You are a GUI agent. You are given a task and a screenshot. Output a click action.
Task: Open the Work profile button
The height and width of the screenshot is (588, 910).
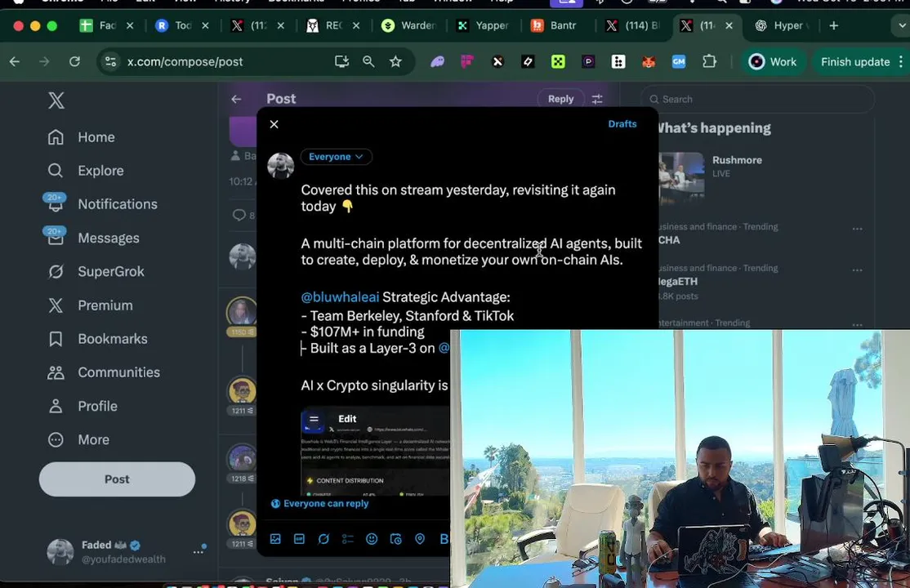(773, 61)
